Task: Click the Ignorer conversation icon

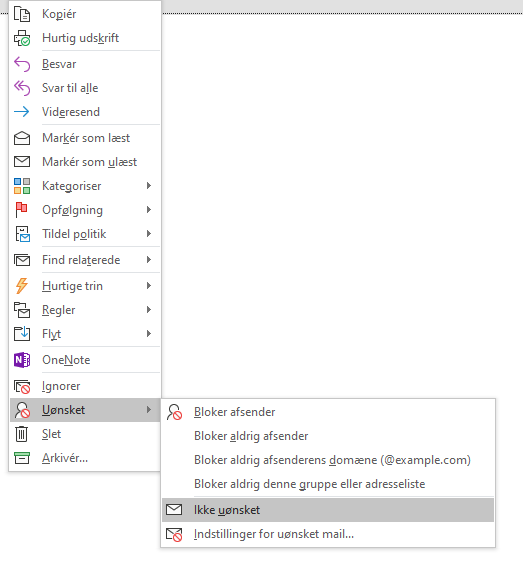Action: 22,386
